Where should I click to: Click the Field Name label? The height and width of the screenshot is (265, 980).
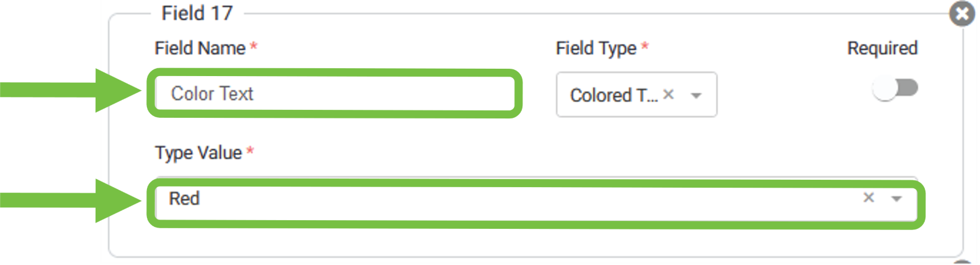(x=200, y=48)
